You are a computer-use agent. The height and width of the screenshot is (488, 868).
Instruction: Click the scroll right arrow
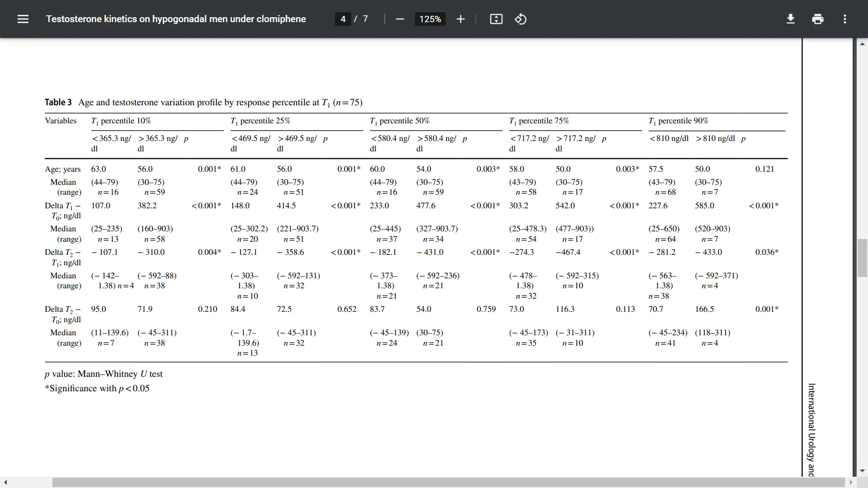(x=851, y=483)
